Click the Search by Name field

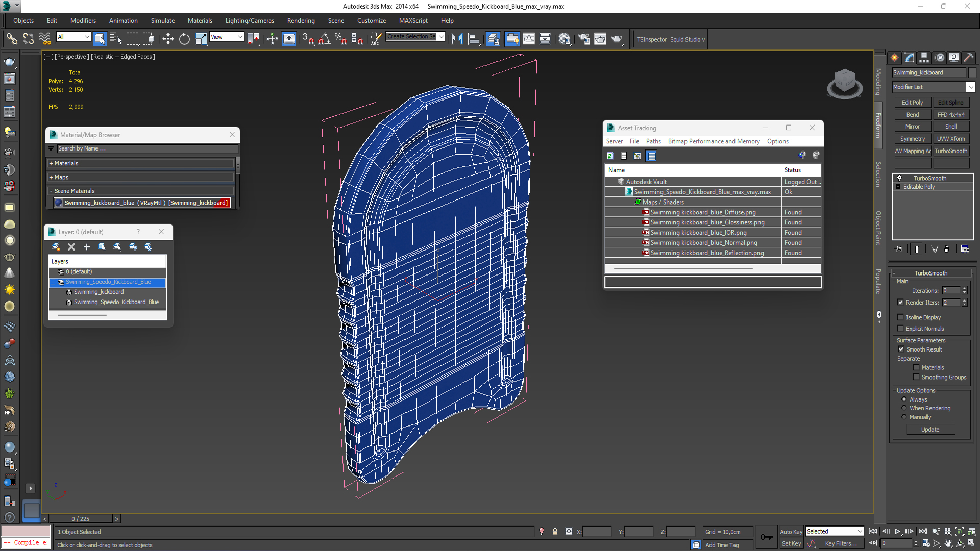click(x=147, y=148)
